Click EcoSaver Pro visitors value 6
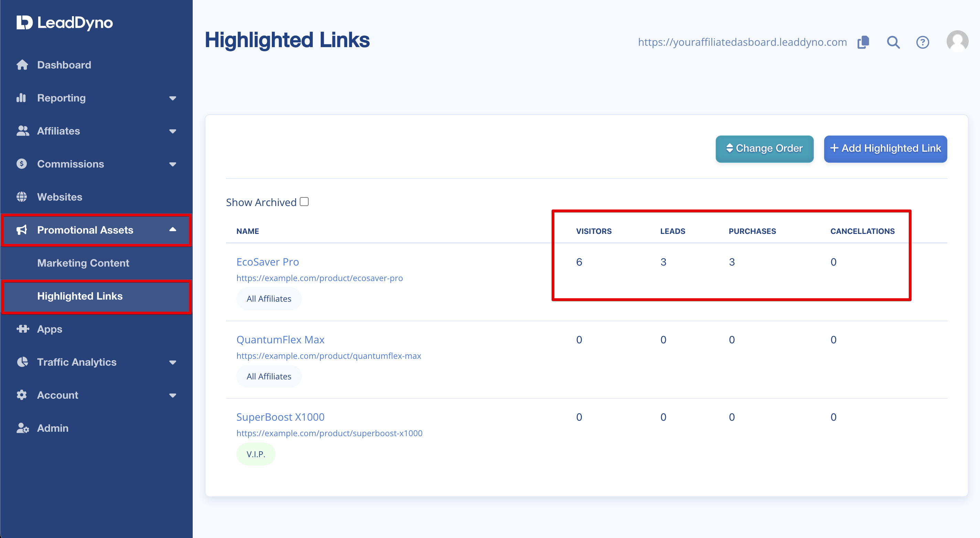Screen dimensions: 980x538 click(x=579, y=262)
